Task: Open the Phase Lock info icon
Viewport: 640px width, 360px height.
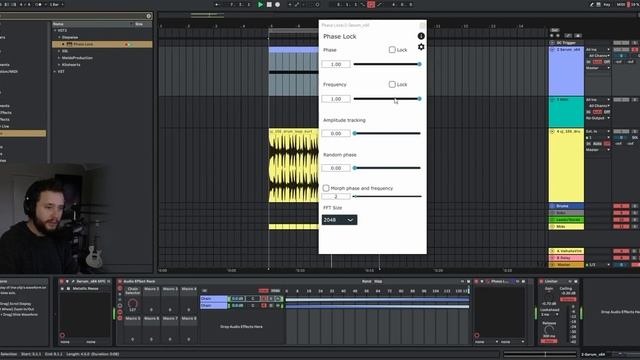Action: (x=421, y=36)
